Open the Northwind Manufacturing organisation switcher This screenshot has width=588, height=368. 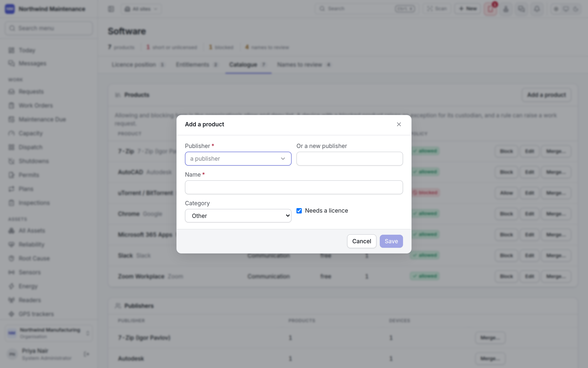[49, 333]
